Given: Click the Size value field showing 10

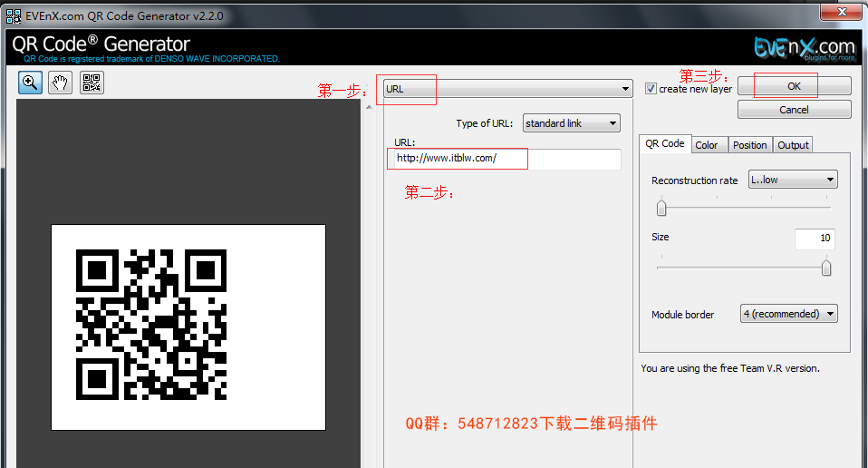Looking at the screenshot, I should pos(815,239).
